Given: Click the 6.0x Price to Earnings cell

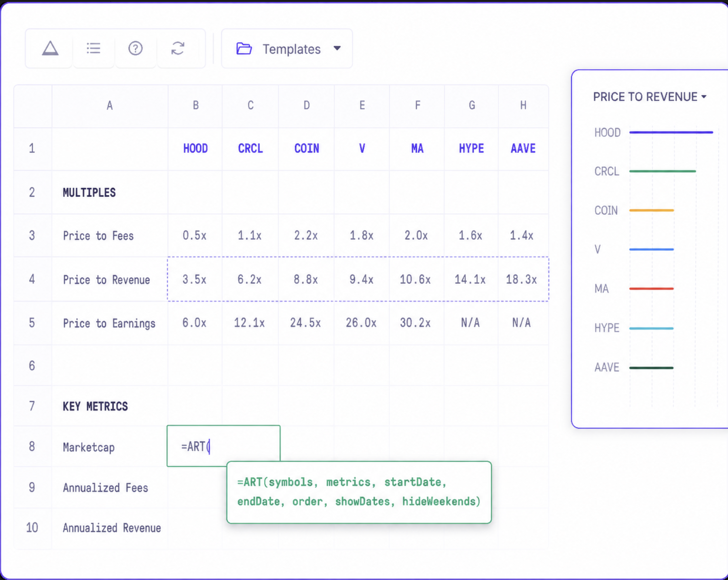Looking at the screenshot, I should (x=195, y=323).
